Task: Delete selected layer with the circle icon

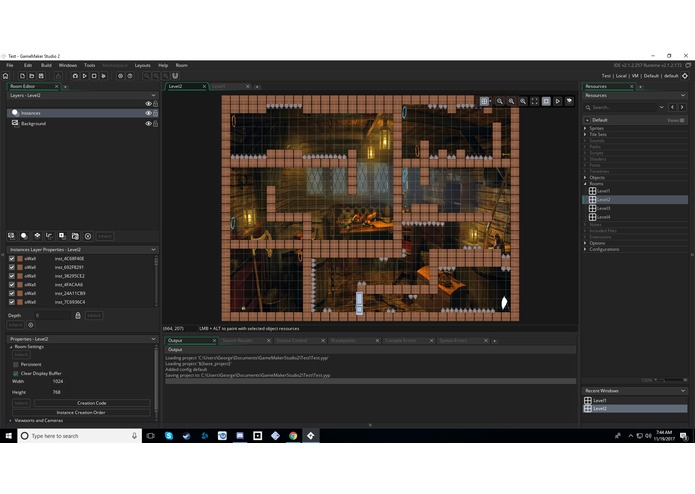Action: coord(88,236)
